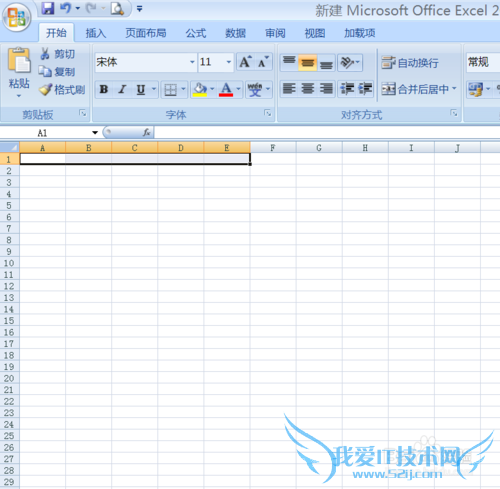Apply the yellow fill color
The height and width of the screenshot is (489, 500).
coord(200,89)
